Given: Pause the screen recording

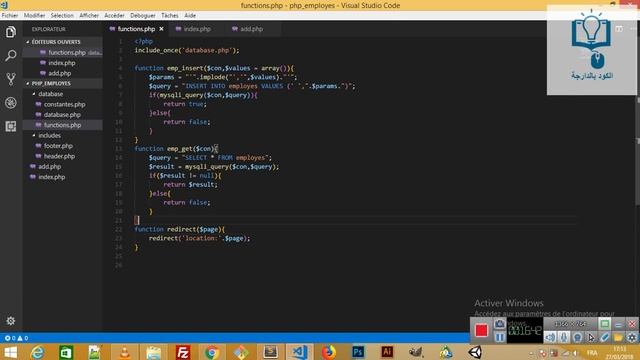Looking at the screenshot, I should point(499,337).
